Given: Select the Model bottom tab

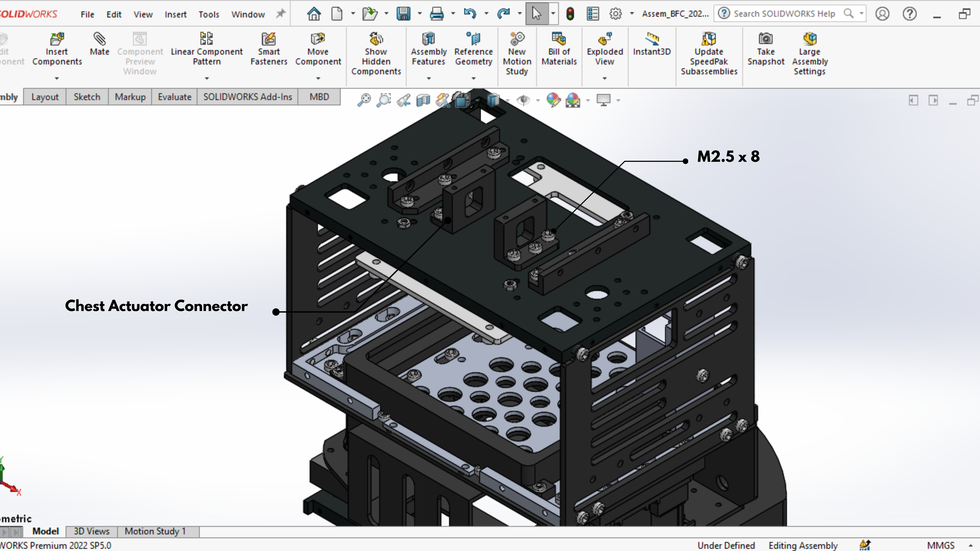Looking at the screenshot, I should (45, 531).
